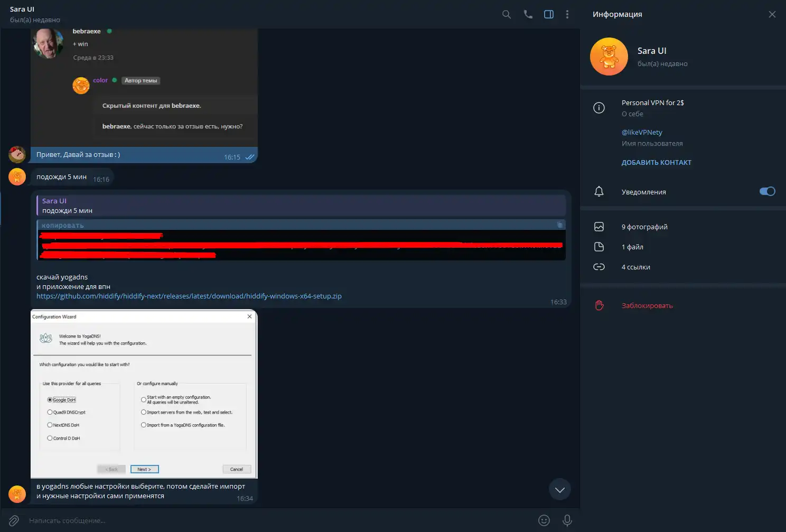Open the 4 ссылки shared links
The width and height of the screenshot is (786, 532).
pos(636,267)
